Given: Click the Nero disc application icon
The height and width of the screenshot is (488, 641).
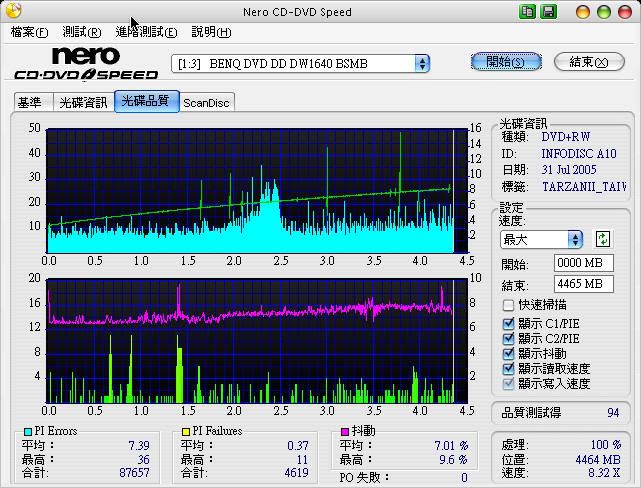Looking at the screenshot, I should point(13,11).
